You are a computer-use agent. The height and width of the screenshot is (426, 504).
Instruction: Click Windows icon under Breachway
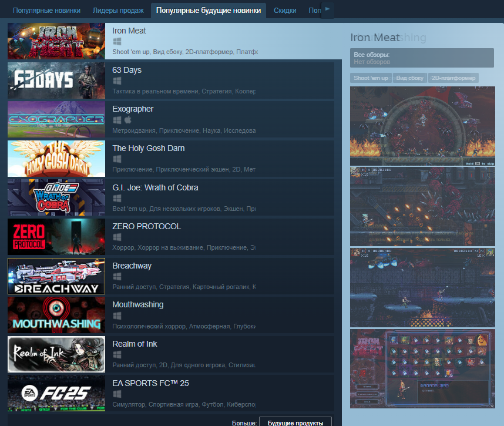pos(117,277)
